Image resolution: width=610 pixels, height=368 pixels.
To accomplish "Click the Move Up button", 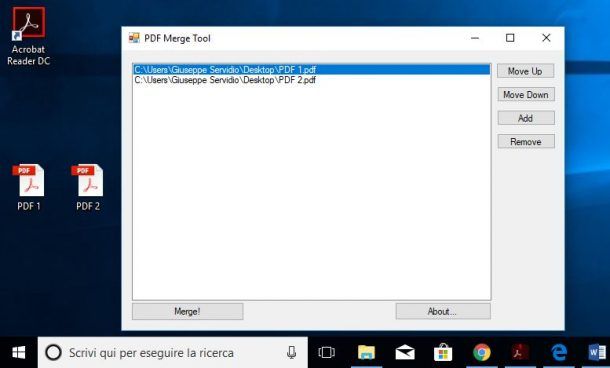I will pyautogui.click(x=526, y=71).
